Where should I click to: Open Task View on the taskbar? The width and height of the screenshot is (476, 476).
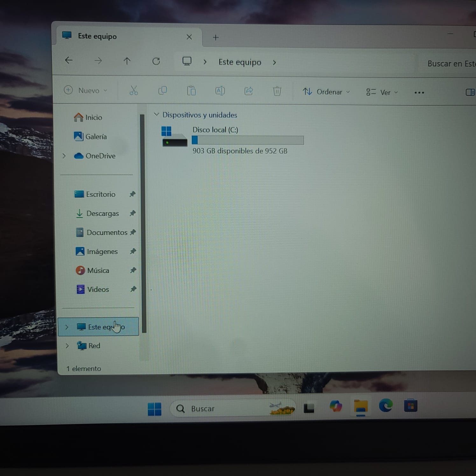309,408
